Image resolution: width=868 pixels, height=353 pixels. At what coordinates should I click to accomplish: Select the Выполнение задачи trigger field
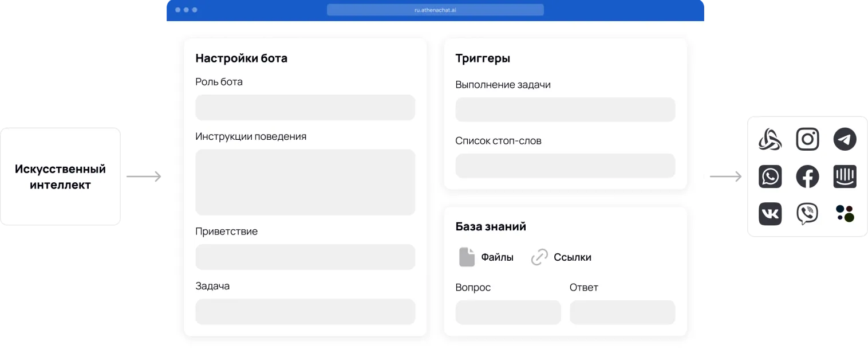(x=565, y=109)
